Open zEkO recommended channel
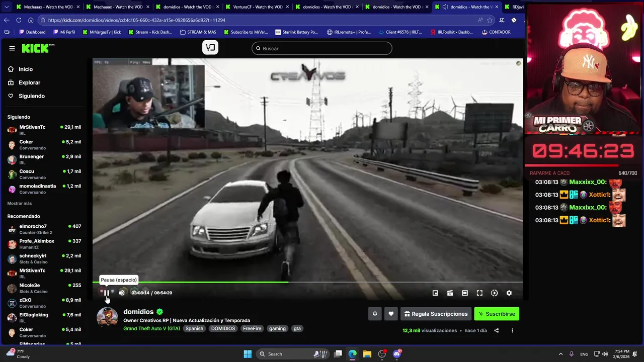The image size is (644, 362). (44, 303)
